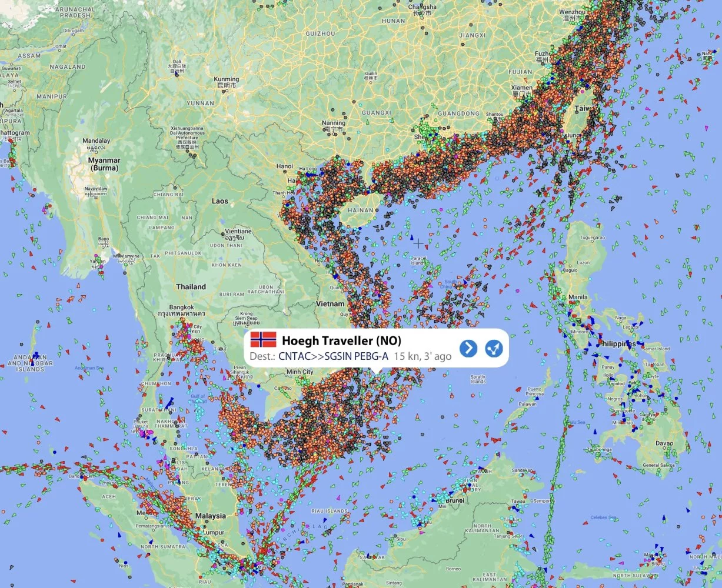Click the Malaysia country label
The height and width of the screenshot is (588, 722).
(211, 516)
